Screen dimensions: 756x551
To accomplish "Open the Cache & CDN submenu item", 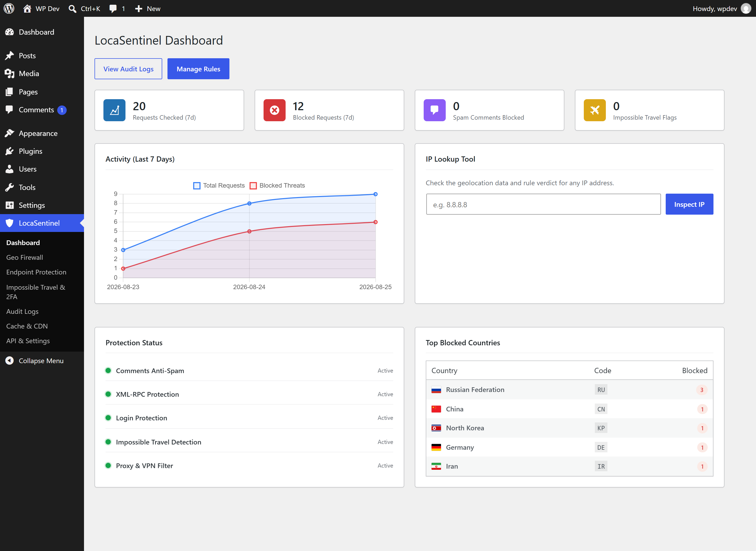I will (x=27, y=326).
